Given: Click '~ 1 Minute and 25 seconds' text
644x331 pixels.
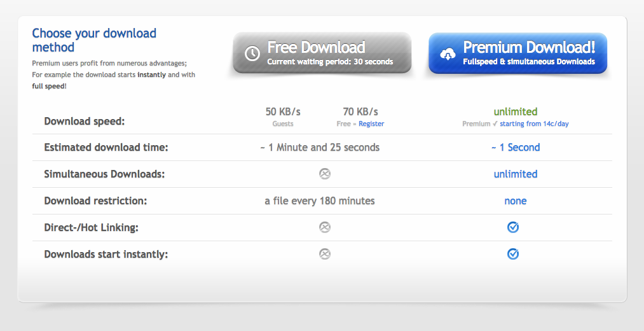Looking at the screenshot, I should (x=320, y=147).
